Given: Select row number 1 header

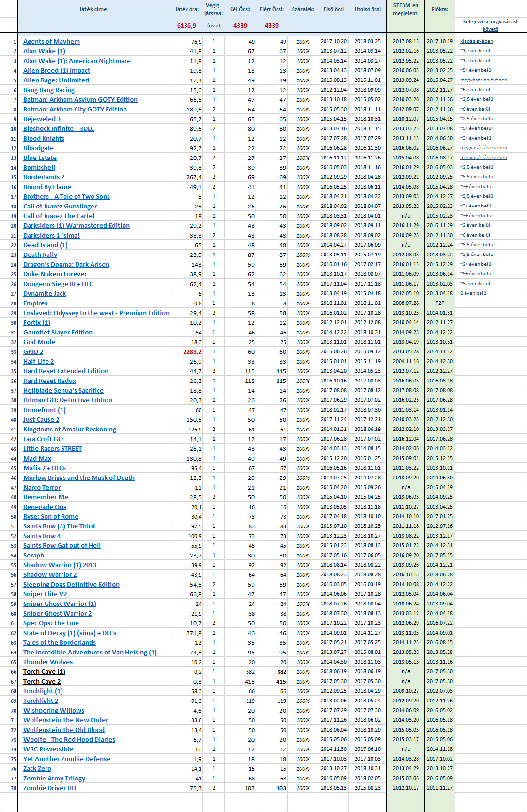Looking at the screenshot, I should click(x=15, y=42).
